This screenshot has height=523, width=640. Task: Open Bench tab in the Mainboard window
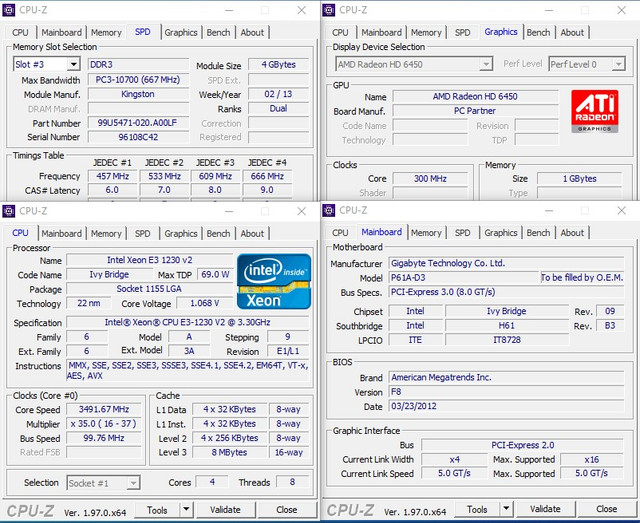point(538,233)
